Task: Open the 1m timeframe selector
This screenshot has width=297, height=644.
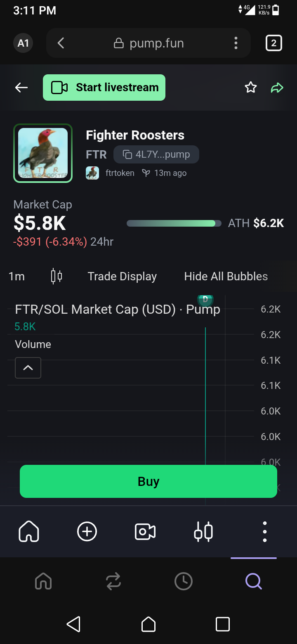Action: [16, 276]
